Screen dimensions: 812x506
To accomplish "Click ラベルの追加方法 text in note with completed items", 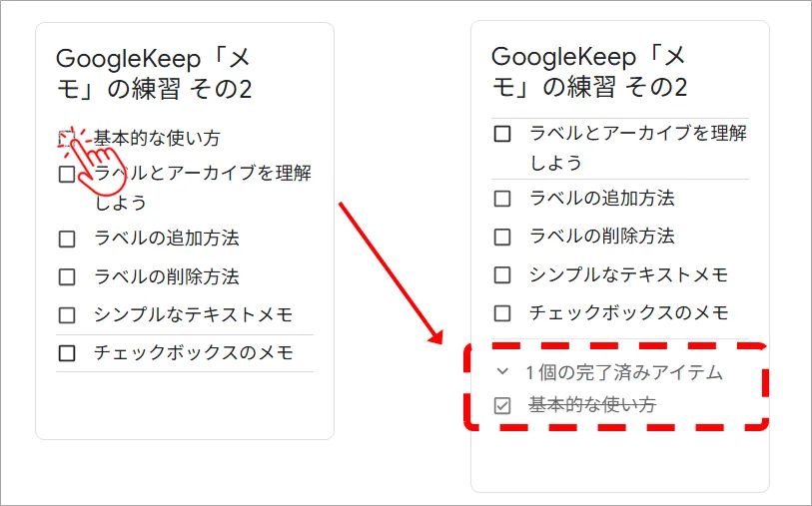I will coord(602,199).
